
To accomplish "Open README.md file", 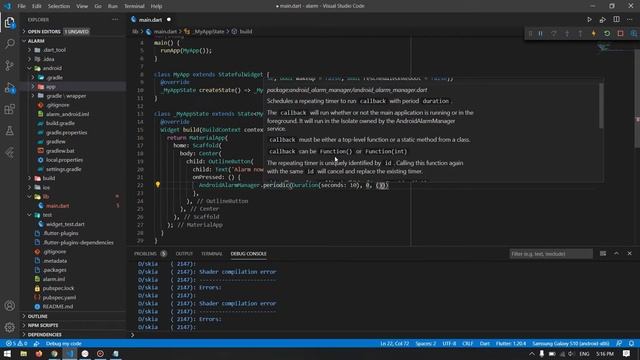I will (58, 307).
